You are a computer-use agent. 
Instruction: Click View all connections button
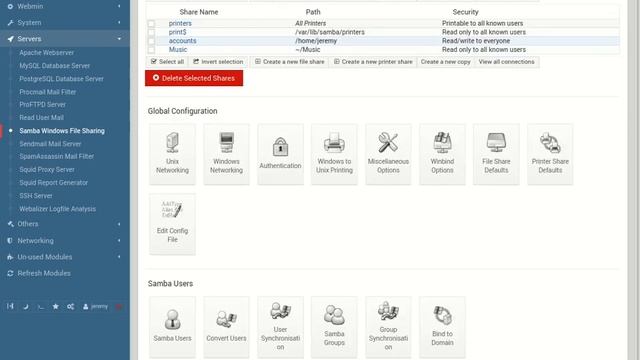tap(507, 62)
